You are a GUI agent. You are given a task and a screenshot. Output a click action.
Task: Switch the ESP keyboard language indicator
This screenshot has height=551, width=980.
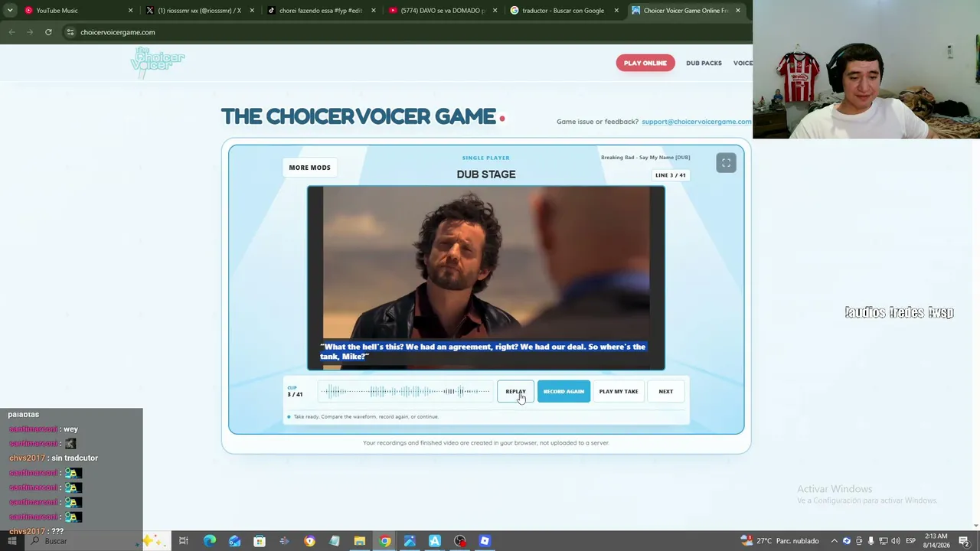coord(910,541)
